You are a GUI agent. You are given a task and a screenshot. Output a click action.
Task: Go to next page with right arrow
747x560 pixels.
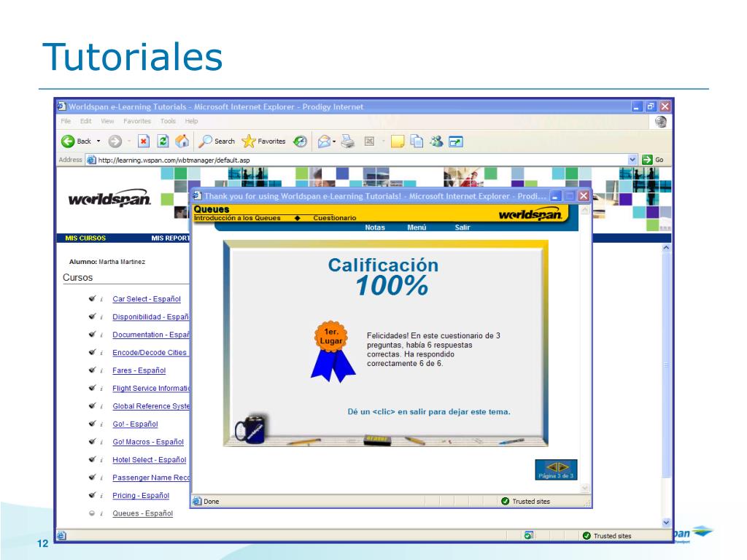(562, 467)
